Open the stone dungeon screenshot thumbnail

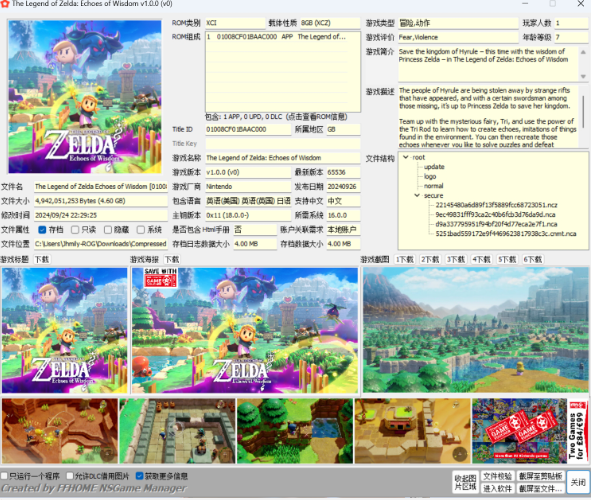pyautogui.click(x=177, y=431)
